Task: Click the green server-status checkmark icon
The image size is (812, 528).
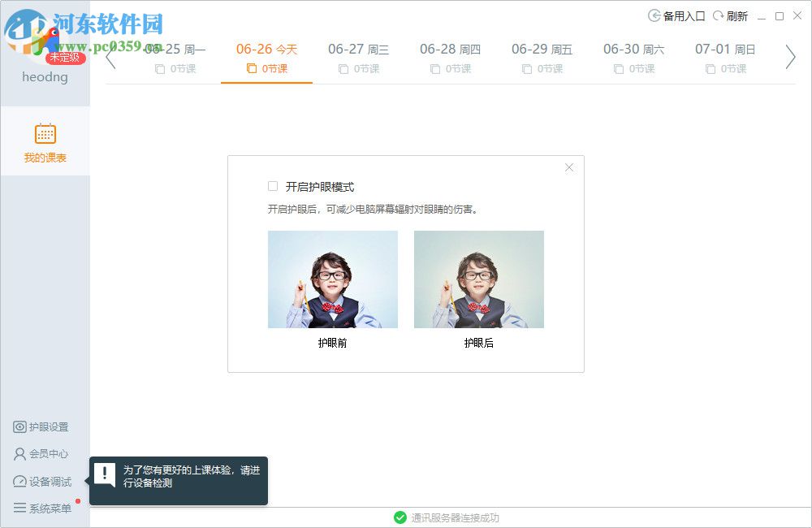Action: pyautogui.click(x=400, y=517)
